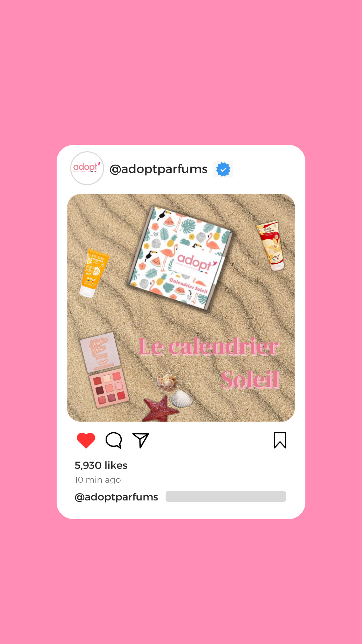Tap the Calendrier Soleil box
The height and width of the screenshot is (644, 362).
pyautogui.click(x=180, y=258)
